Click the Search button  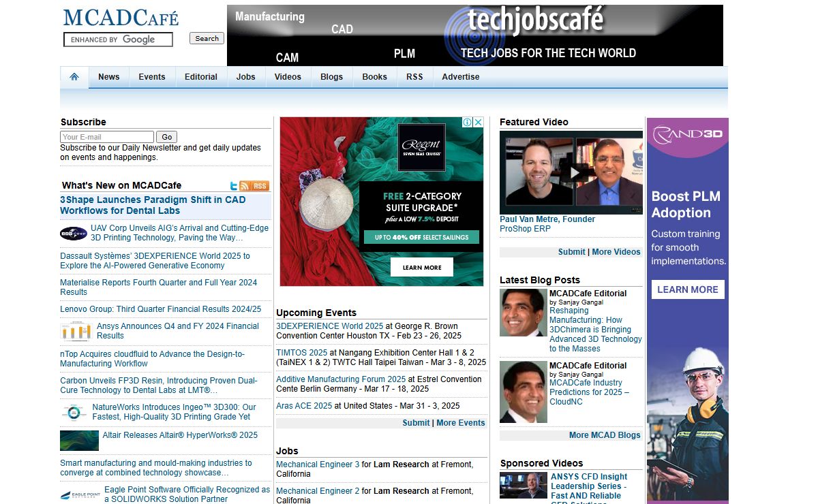tap(207, 39)
